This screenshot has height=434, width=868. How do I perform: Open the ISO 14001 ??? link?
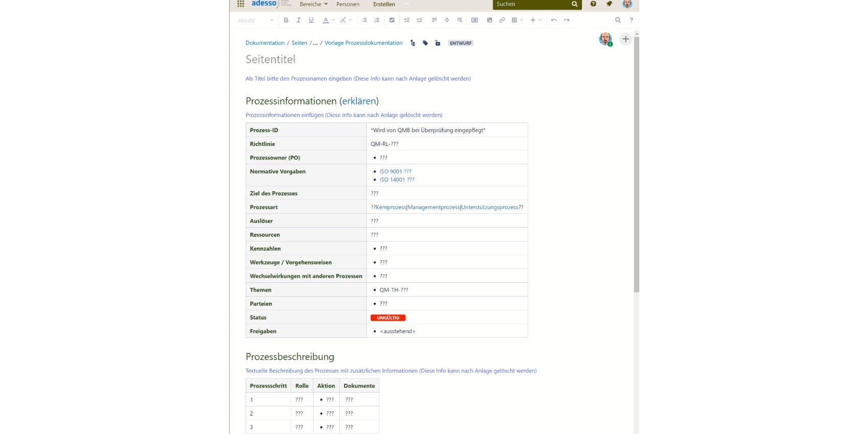[x=397, y=180]
